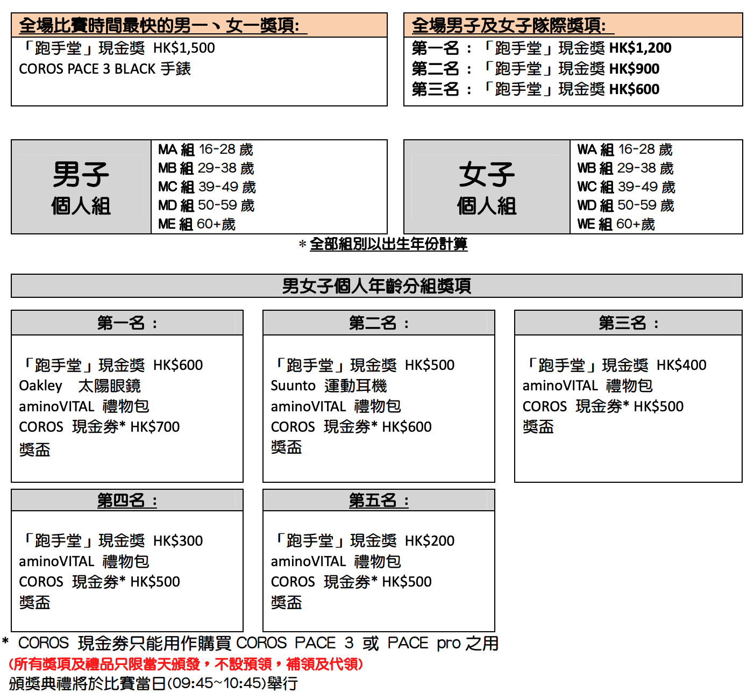Click the underlined note 全部組別以出生年份計算
754x700 pixels.
tap(388, 244)
